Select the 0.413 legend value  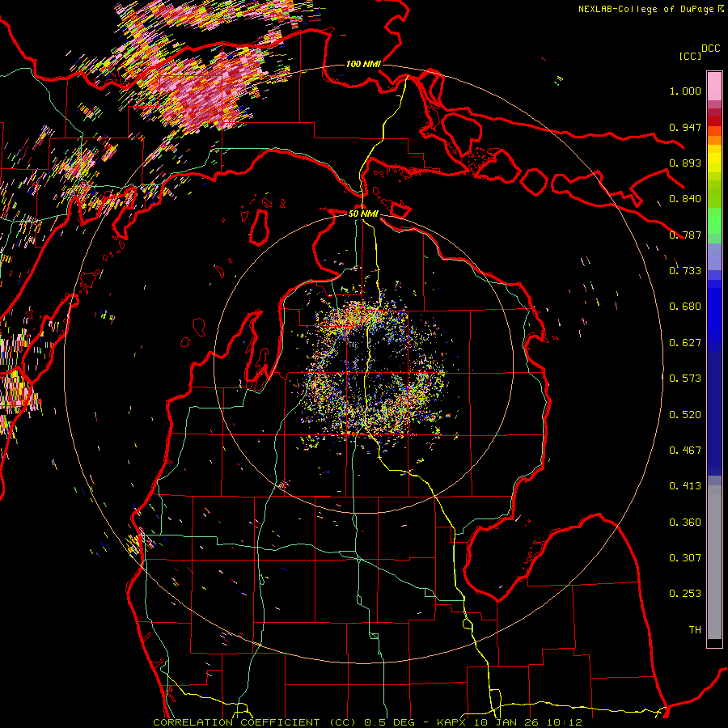tap(685, 486)
